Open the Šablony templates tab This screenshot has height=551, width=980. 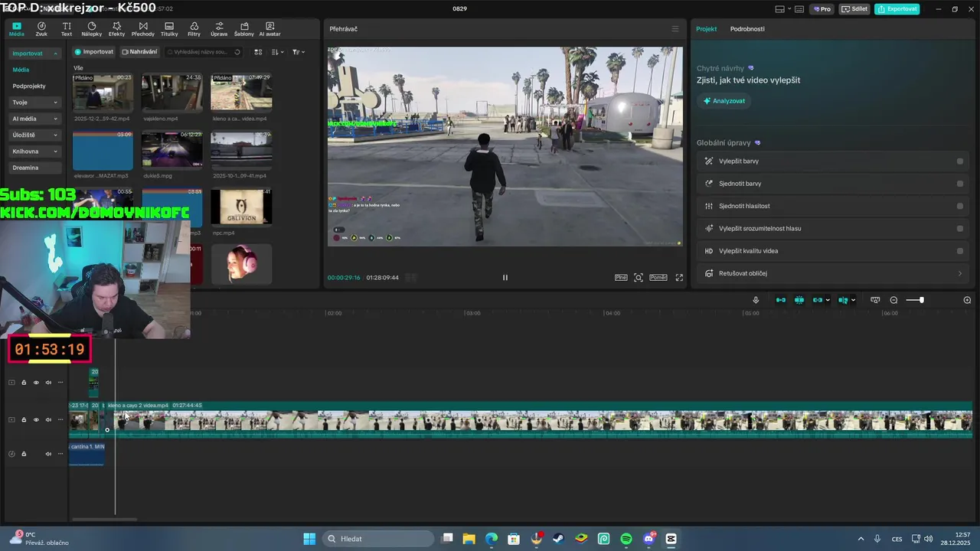click(x=244, y=29)
